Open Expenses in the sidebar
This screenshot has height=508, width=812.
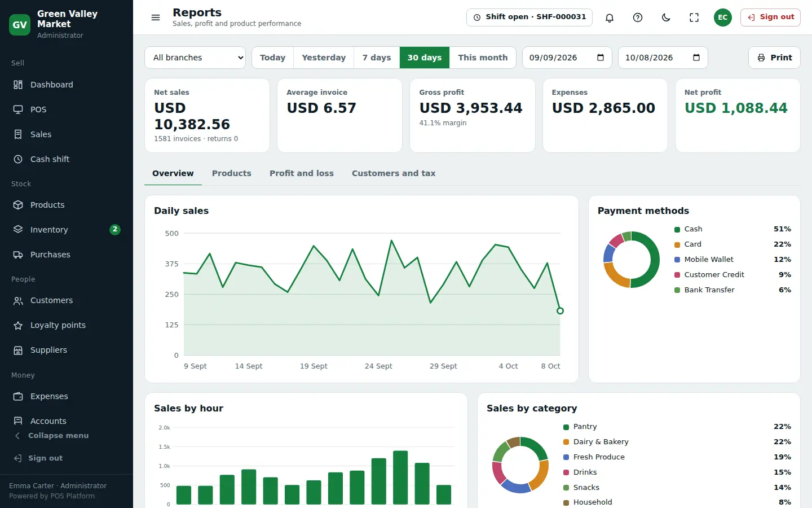(67, 396)
